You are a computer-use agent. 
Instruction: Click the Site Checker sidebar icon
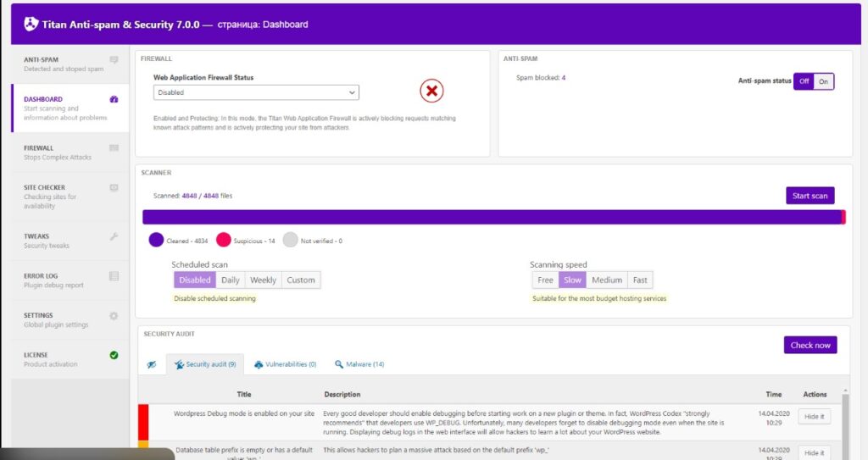click(114, 187)
